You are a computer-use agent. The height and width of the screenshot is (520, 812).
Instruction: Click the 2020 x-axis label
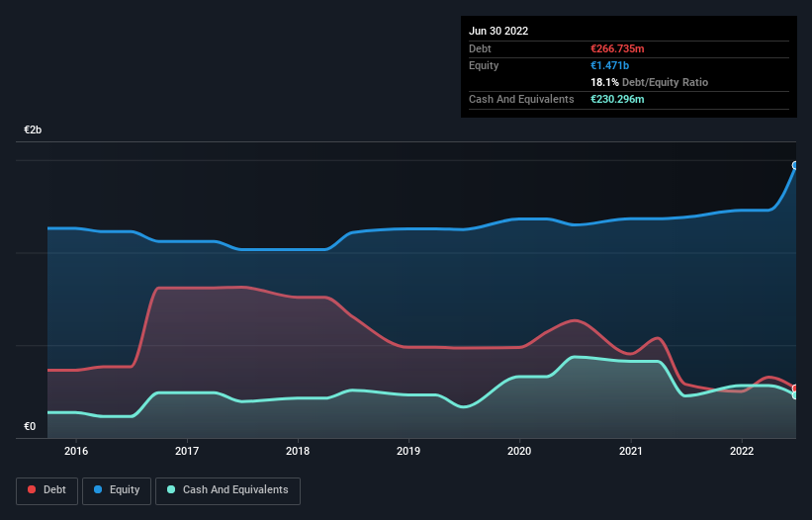[519, 451]
